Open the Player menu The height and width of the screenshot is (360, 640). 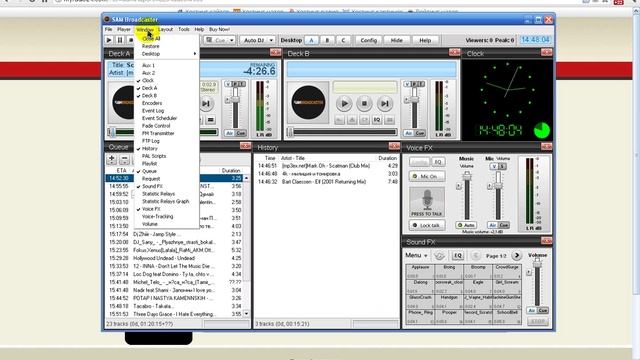pos(124,29)
